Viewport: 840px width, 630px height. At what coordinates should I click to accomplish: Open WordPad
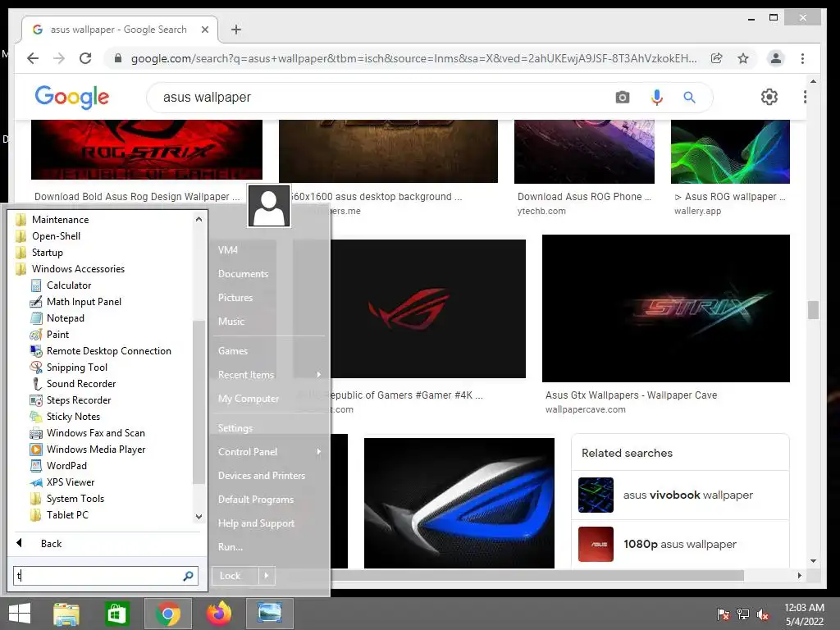click(x=66, y=466)
